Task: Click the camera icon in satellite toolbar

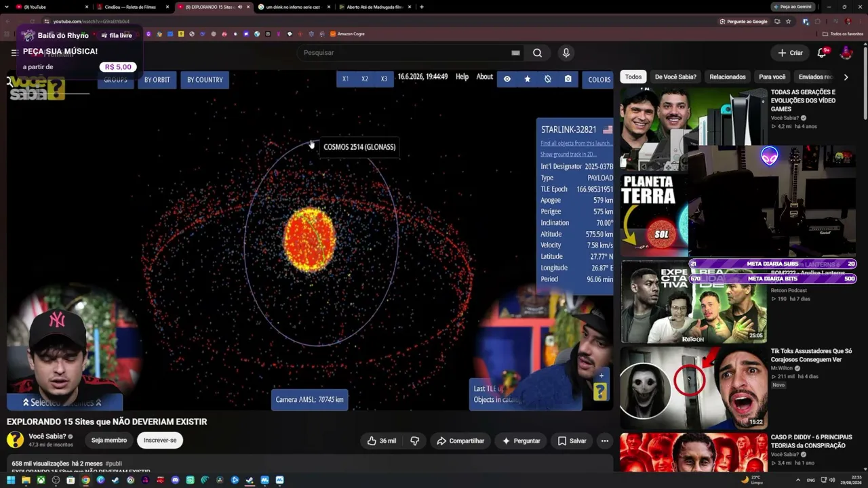Action: (568, 79)
